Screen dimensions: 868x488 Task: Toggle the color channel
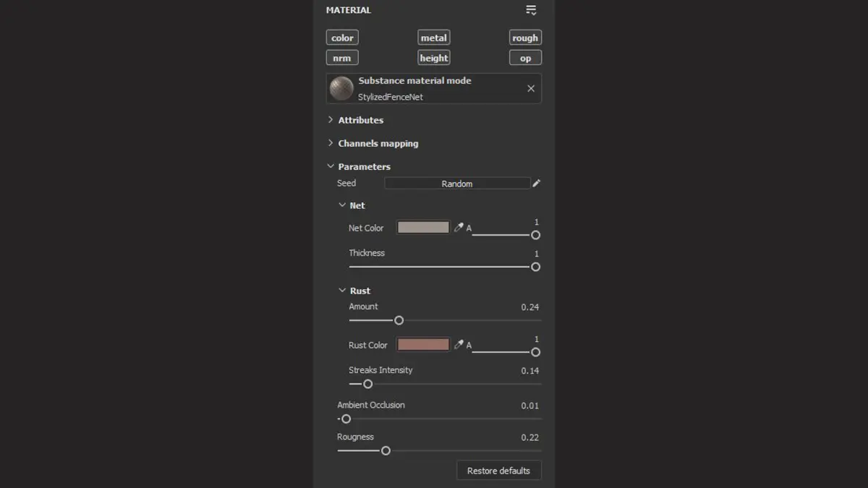coord(342,38)
